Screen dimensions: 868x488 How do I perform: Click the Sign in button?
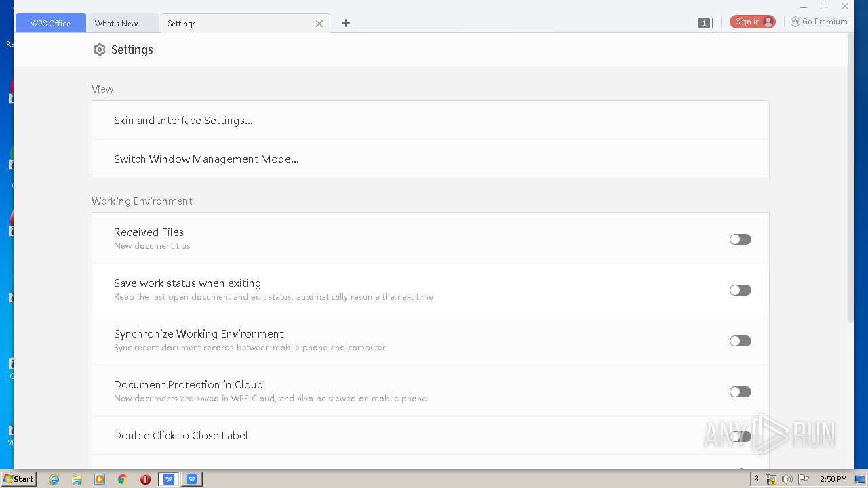coord(752,22)
